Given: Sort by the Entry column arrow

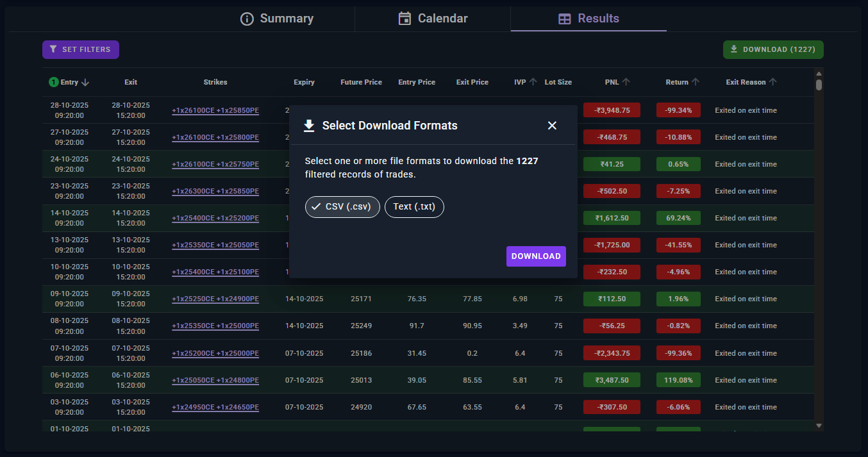Looking at the screenshot, I should pyautogui.click(x=85, y=82).
